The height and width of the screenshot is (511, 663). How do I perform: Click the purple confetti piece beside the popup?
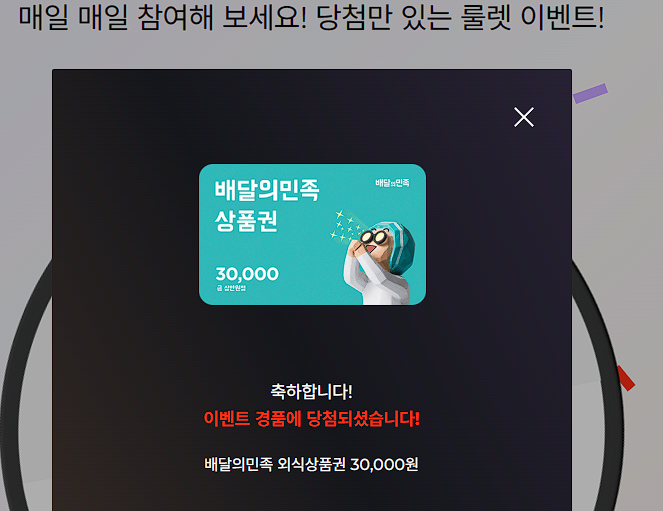[590, 93]
